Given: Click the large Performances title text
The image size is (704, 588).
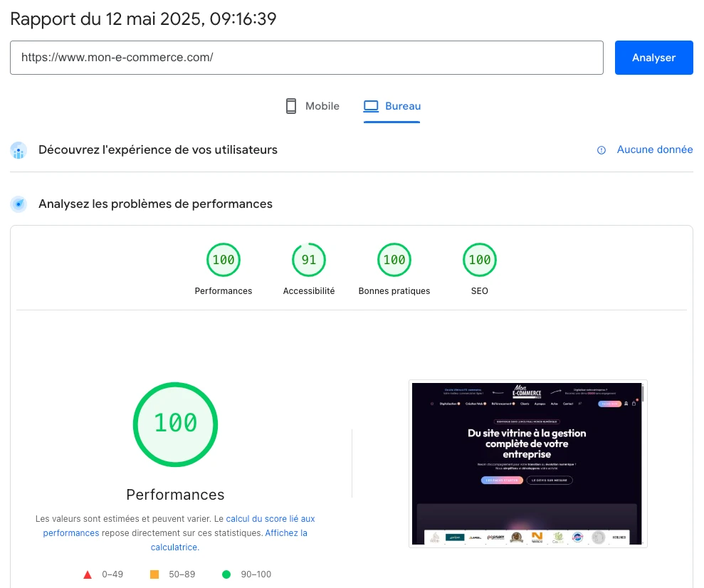Looking at the screenshot, I should (175, 494).
